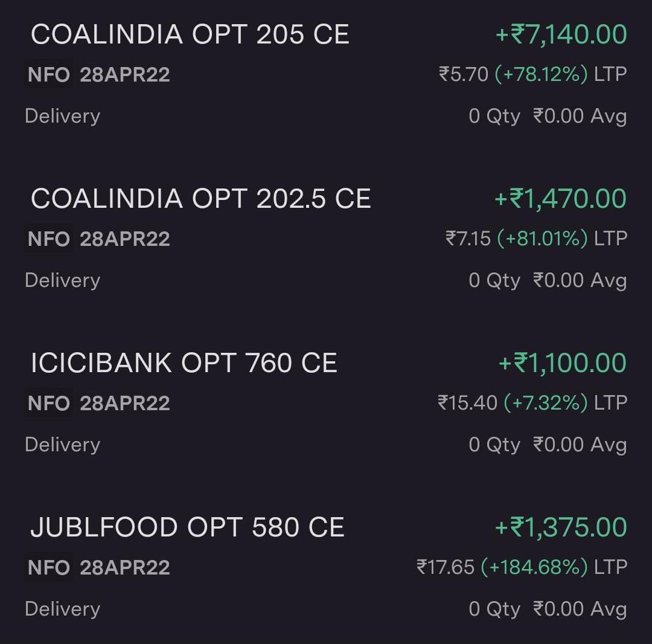The height and width of the screenshot is (644, 652).
Task: Click the ₹5.70 LTP value
Action: 463,74
